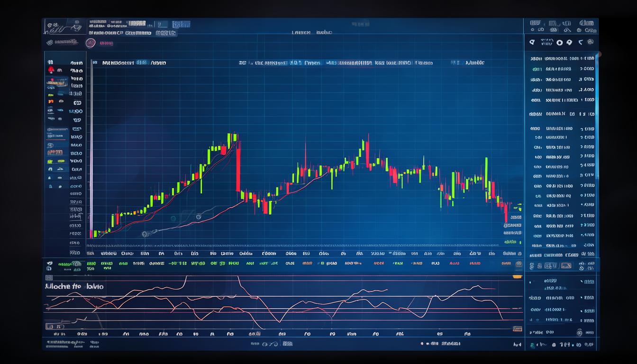Toggle the orange marker at indicator panel right edge
This screenshot has height=364, width=637.
(x=517, y=276)
